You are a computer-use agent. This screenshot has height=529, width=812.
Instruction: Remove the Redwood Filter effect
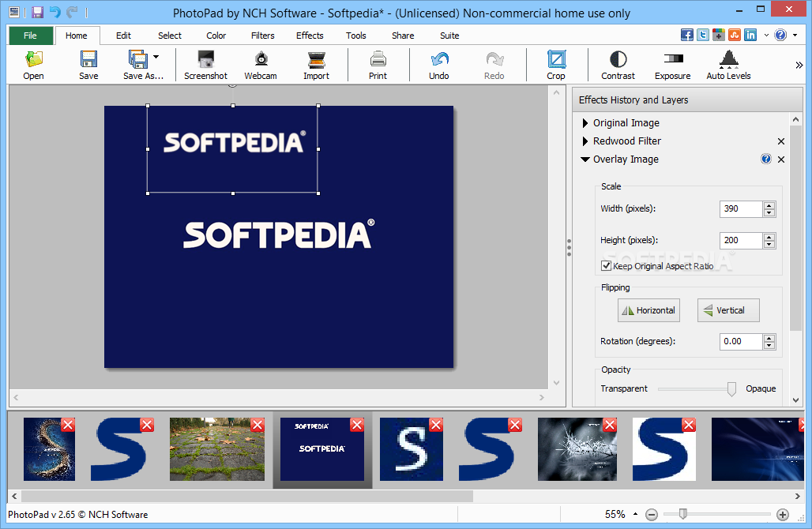781,141
